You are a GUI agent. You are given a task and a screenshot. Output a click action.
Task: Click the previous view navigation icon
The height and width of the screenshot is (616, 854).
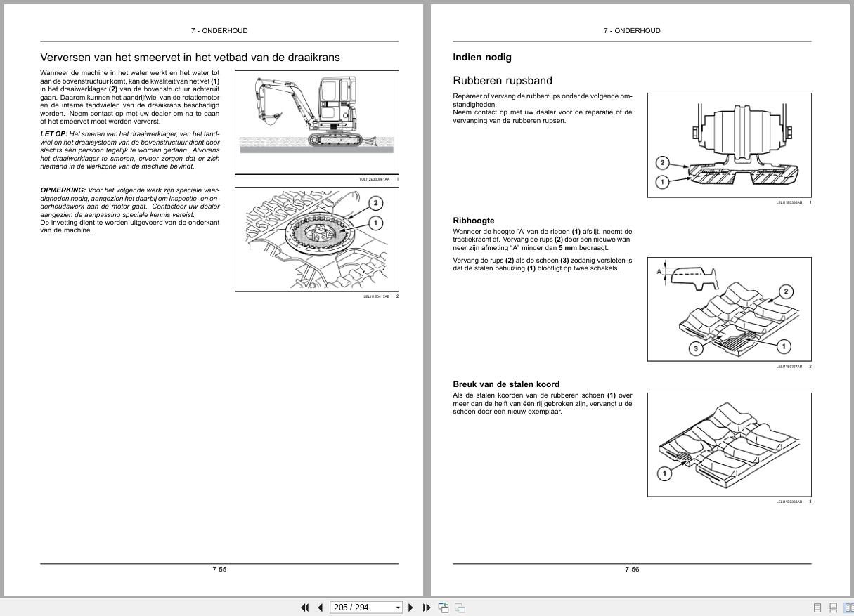coord(444,608)
